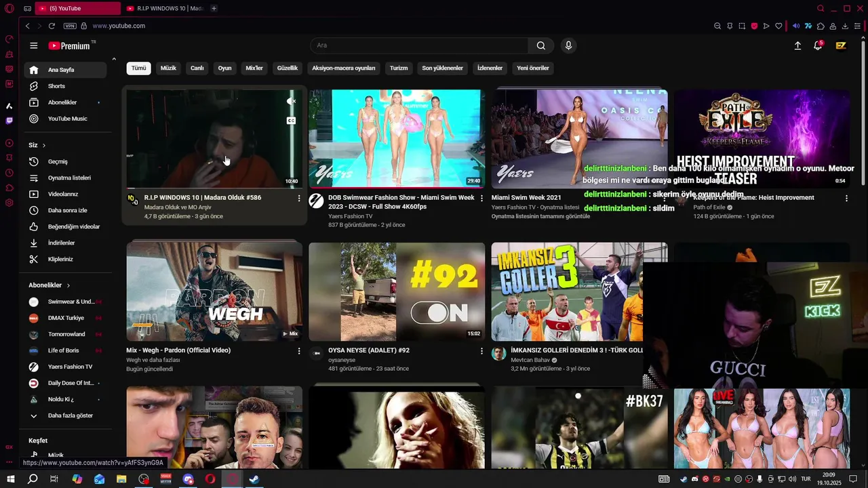
Task: Open 'Beğendiğim videolar' in the sidebar
Action: (65, 226)
